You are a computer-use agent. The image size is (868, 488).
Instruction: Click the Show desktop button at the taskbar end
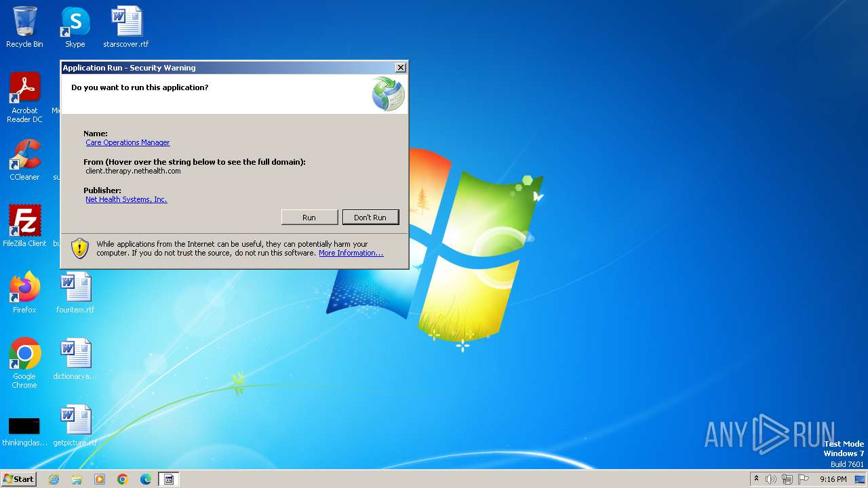[860, 479]
